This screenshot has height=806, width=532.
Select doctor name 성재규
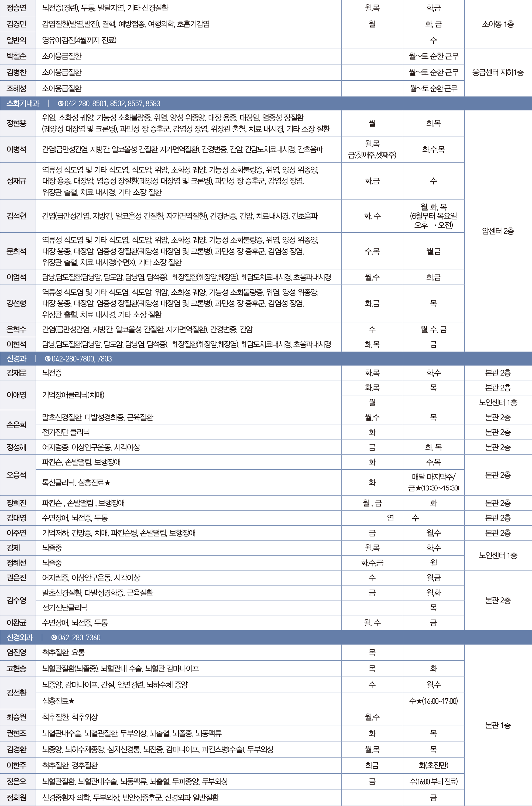click(x=17, y=181)
